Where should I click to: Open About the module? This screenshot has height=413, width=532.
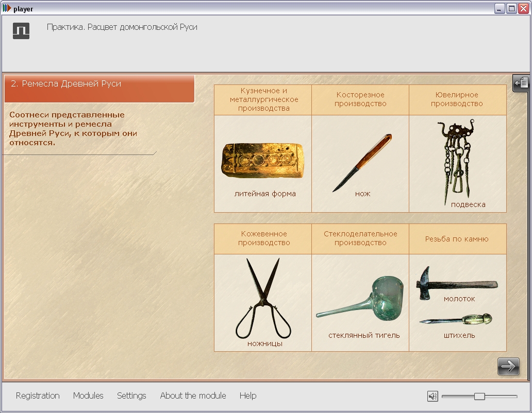coord(193,395)
